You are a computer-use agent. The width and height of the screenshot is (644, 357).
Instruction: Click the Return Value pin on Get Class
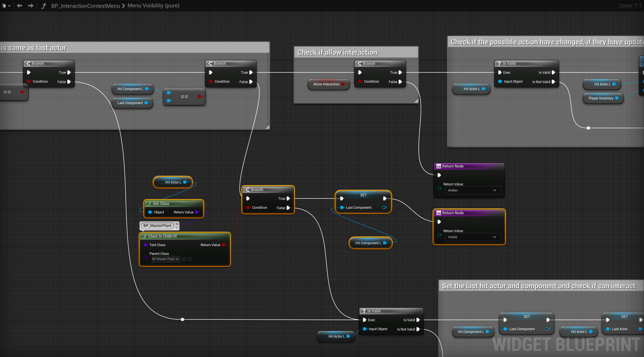197,212
